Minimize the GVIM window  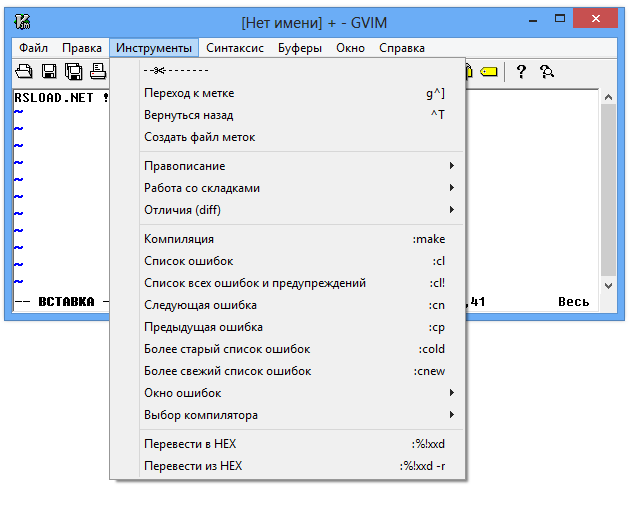pyautogui.click(x=533, y=20)
